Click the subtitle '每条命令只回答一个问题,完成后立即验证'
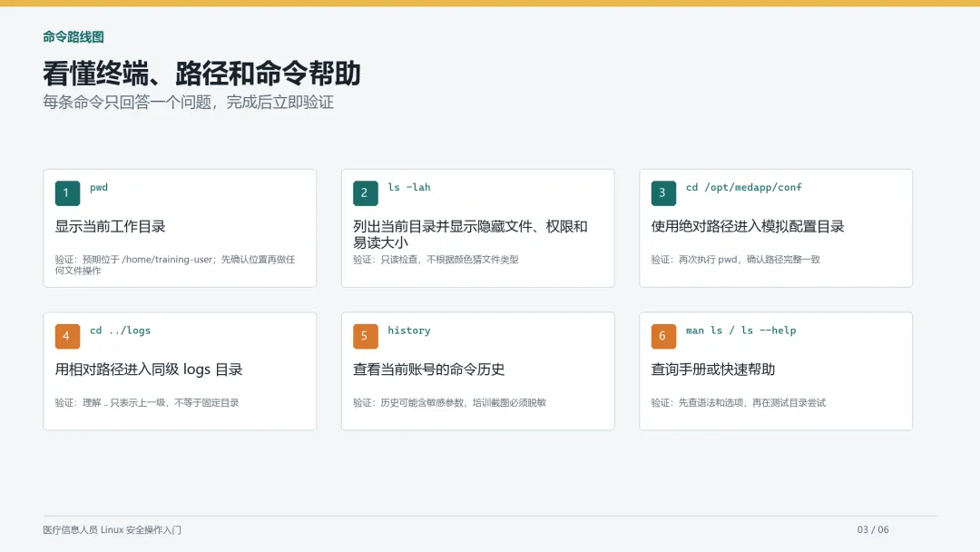Viewport: 980px width, 552px height. pyautogui.click(x=188, y=102)
